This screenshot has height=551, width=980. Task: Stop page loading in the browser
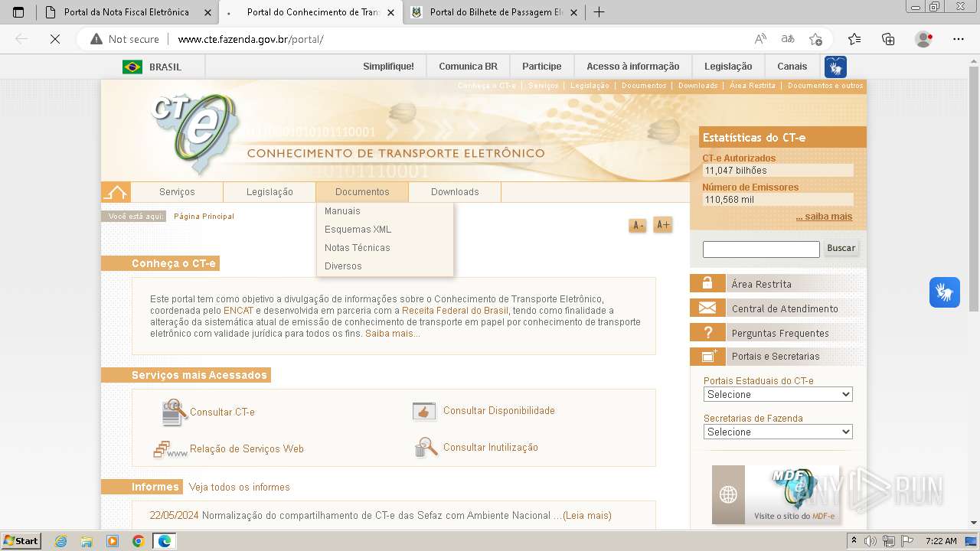click(55, 39)
